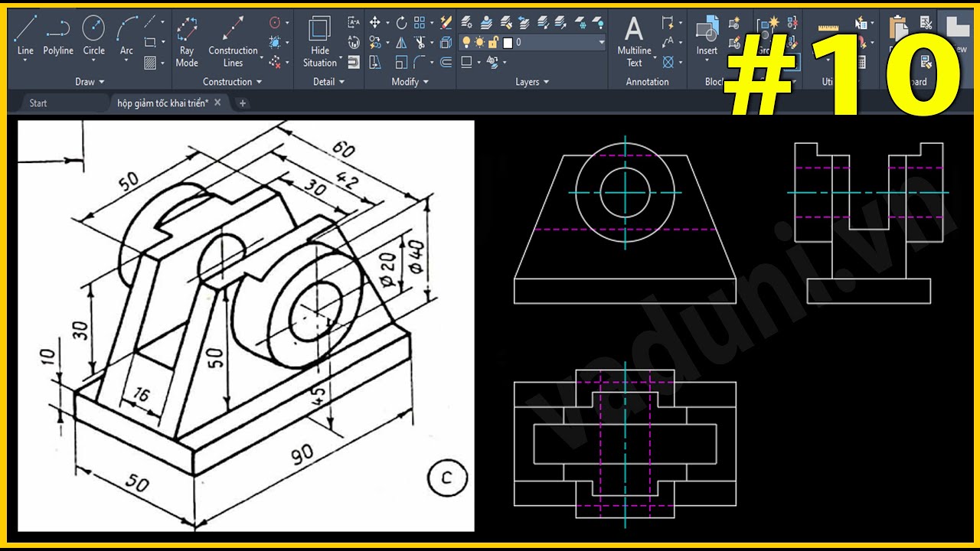The width and height of the screenshot is (980, 551).
Task: Expand the Construction panel
Action: point(232,81)
